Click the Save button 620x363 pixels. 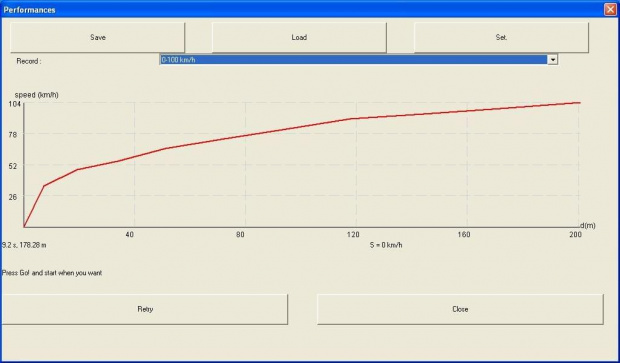point(97,37)
